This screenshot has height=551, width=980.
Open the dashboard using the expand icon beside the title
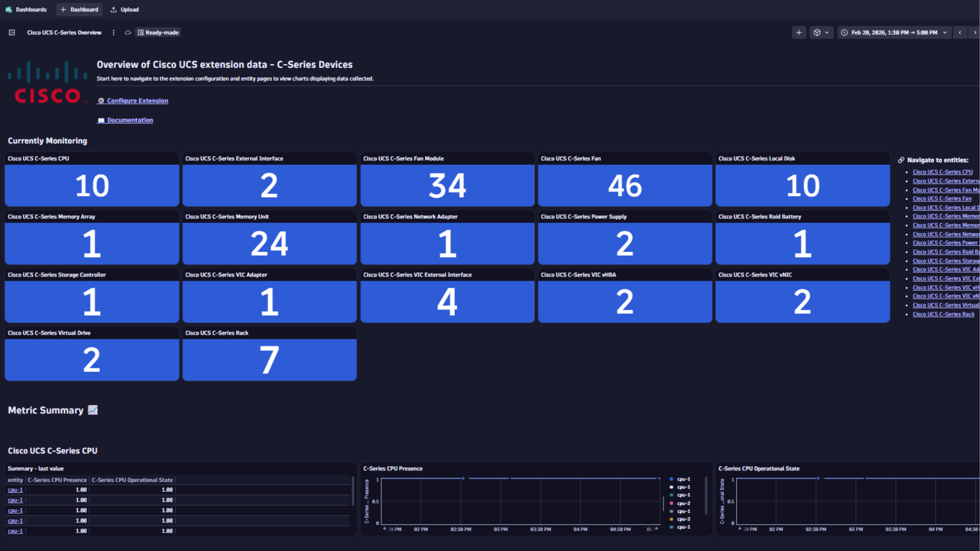11,32
